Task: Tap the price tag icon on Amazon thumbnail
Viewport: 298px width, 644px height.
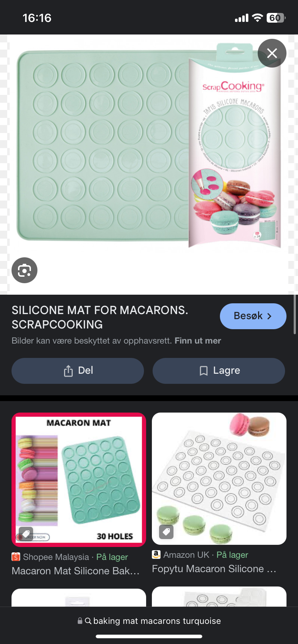Action: (166, 532)
